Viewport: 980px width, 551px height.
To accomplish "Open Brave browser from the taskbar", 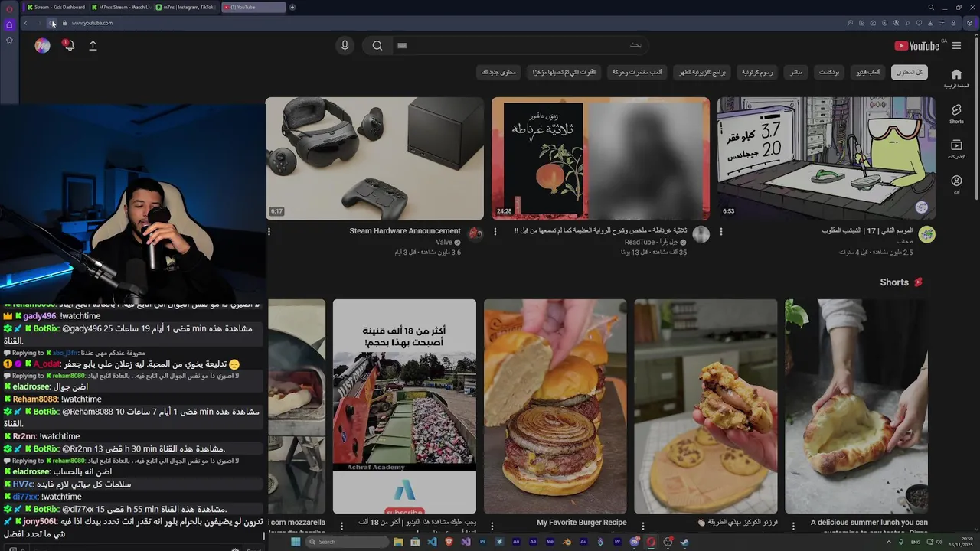I will click(449, 542).
